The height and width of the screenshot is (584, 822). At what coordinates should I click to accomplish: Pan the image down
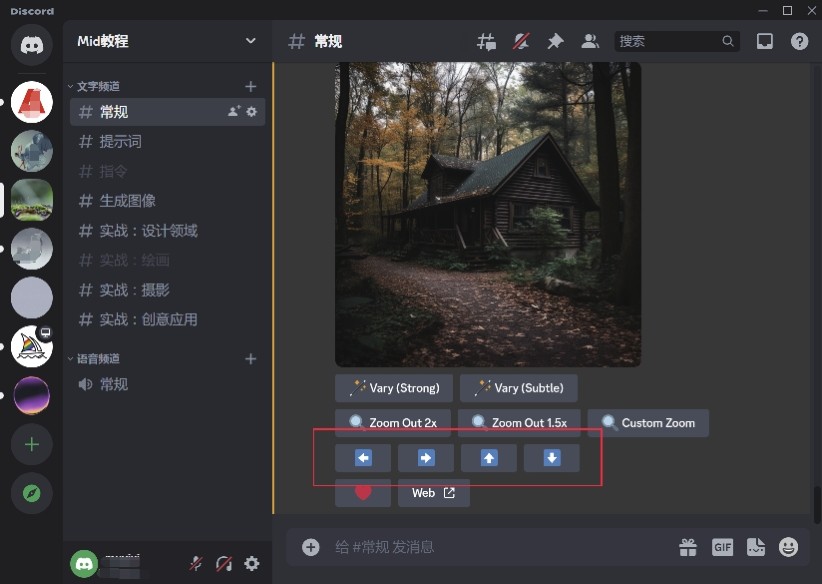551,458
